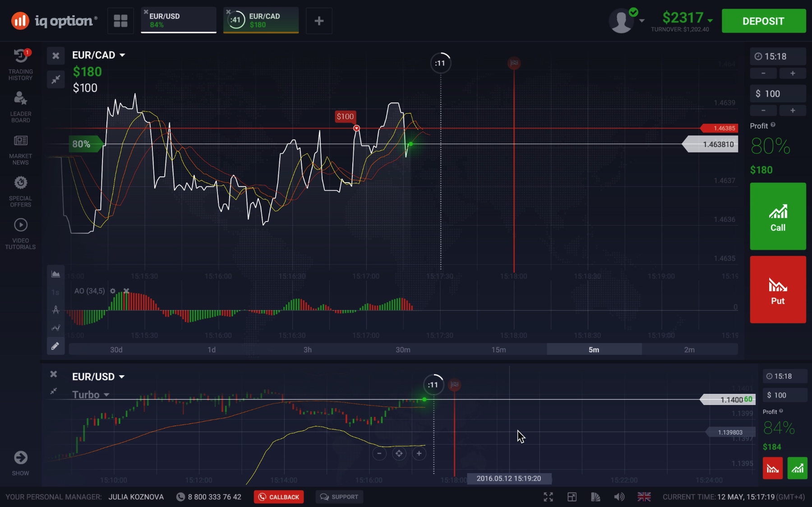812x507 pixels.
Task: Zoom in the EUR/USD chart
Action: tap(419, 453)
